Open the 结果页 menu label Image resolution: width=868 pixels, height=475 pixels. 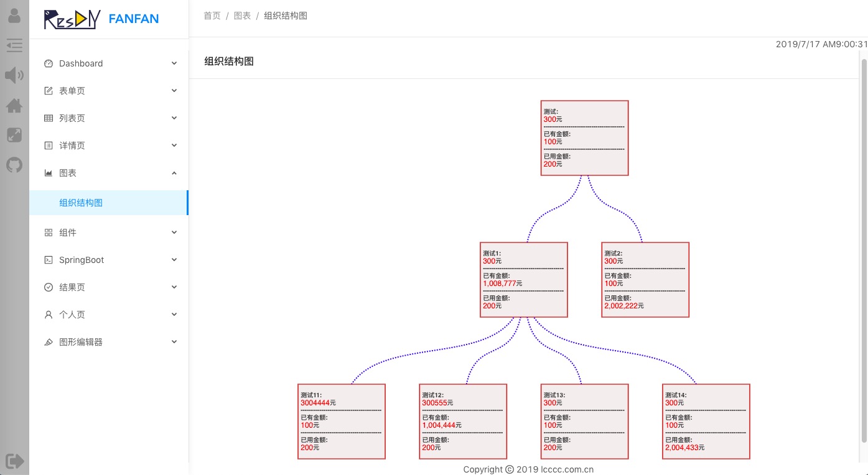pyautogui.click(x=72, y=287)
